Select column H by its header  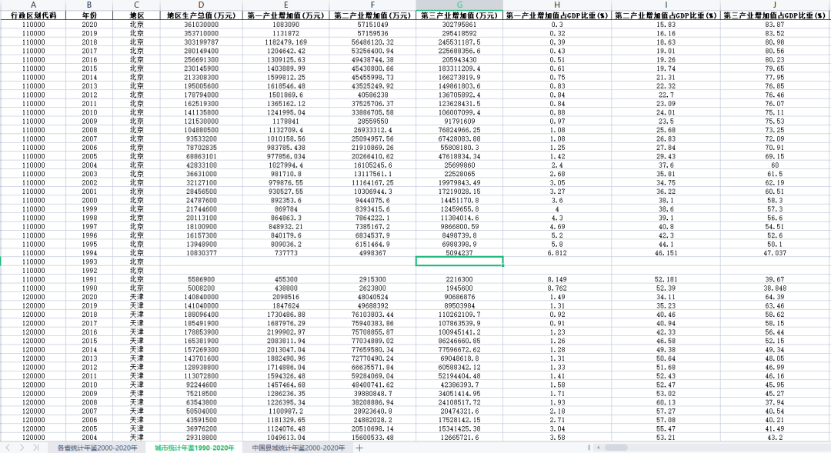(557, 5)
